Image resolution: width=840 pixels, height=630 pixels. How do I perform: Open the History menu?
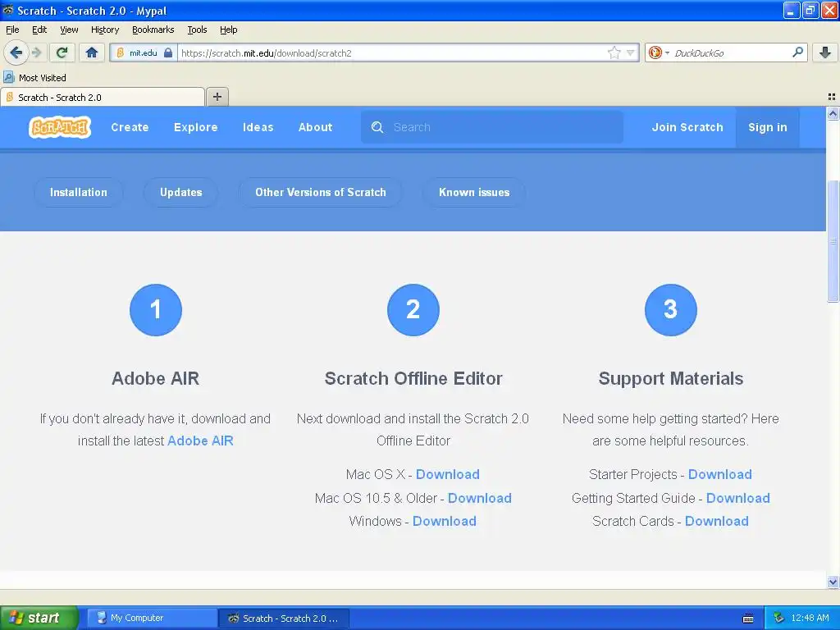pyautogui.click(x=105, y=30)
